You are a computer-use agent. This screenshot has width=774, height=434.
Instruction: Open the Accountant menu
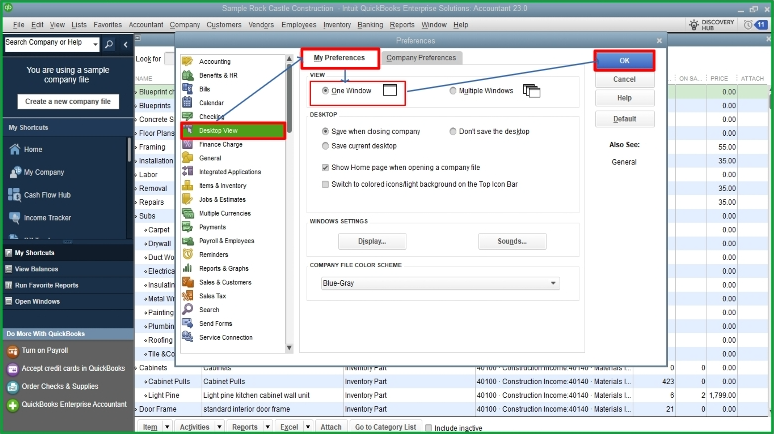(146, 25)
